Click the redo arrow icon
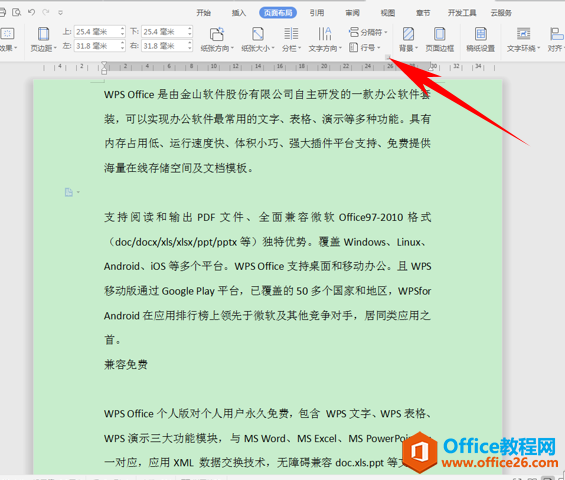The image size is (565, 480). (46, 13)
